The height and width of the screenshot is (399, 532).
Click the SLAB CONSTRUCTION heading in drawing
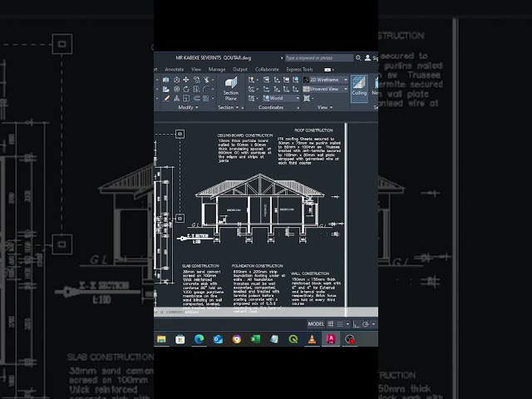pos(200,266)
